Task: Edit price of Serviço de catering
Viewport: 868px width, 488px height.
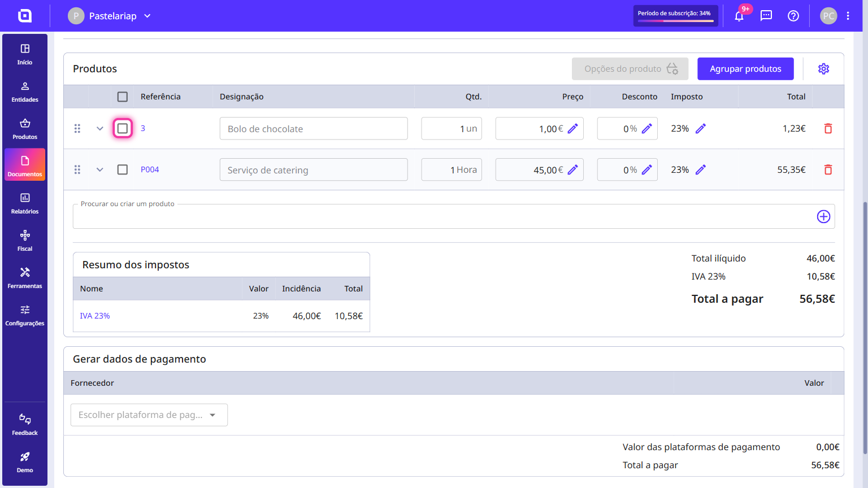Action: [x=573, y=169]
